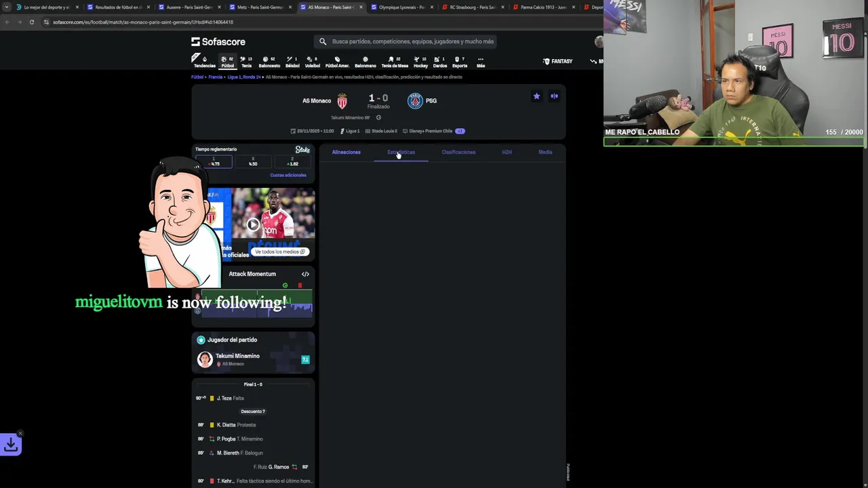Click the compare icon beside the star
This screenshot has width=868, height=488.
tap(554, 96)
